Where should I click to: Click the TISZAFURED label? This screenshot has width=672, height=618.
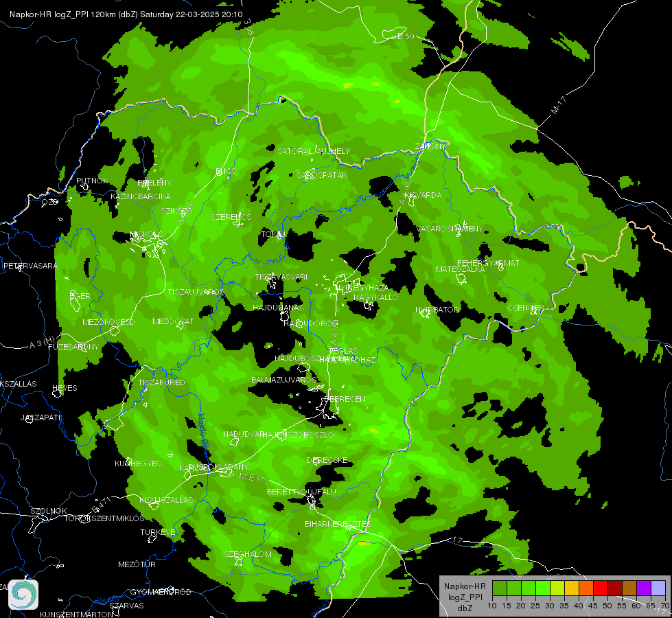[x=161, y=382]
